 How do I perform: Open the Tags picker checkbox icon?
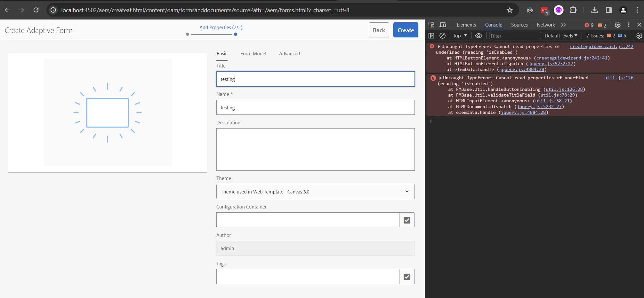click(407, 277)
